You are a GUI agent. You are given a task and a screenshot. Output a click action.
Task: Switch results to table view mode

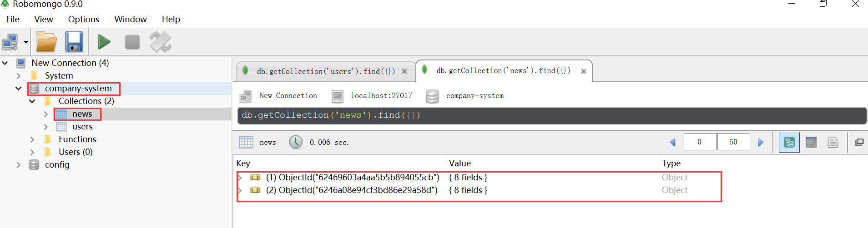(x=811, y=143)
